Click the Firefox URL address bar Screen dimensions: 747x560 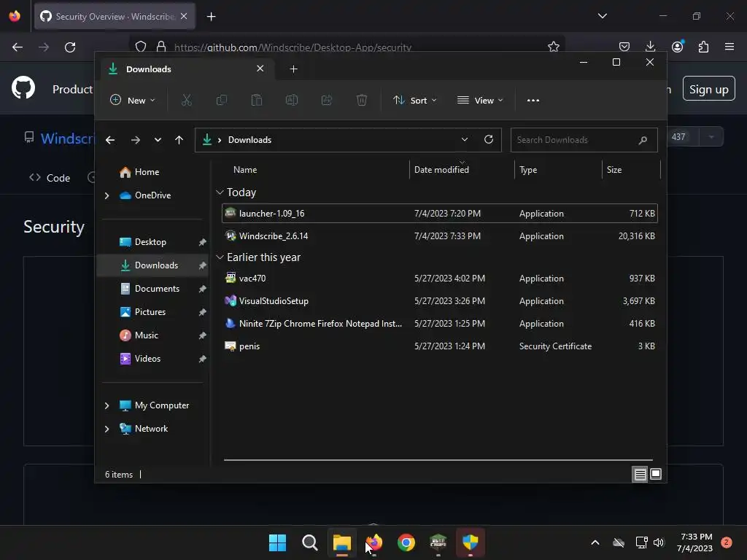click(347, 47)
